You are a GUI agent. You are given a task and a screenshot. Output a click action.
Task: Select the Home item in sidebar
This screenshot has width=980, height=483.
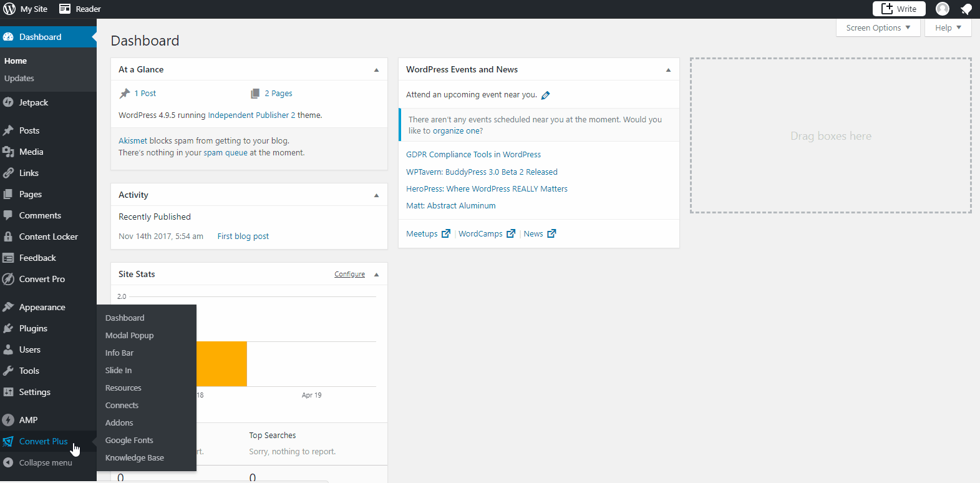click(x=16, y=61)
